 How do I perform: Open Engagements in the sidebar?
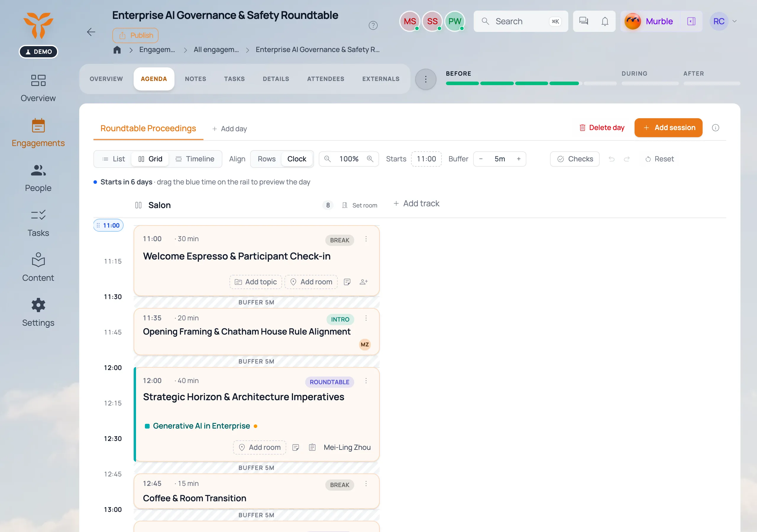click(38, 133)
